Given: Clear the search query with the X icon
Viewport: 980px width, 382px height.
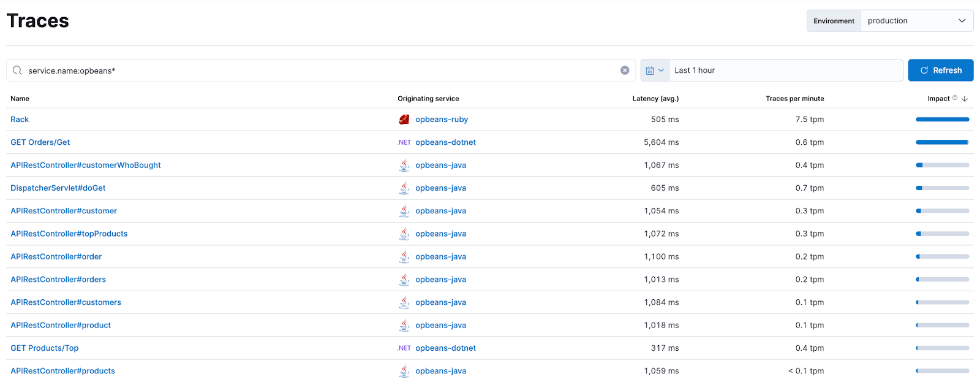Looking at the screenshot, I should pos(625,71).
